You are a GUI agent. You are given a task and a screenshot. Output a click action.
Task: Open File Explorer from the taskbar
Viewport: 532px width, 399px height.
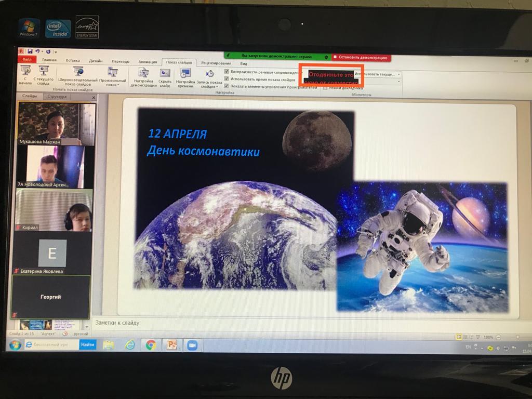tap(108, 345)
